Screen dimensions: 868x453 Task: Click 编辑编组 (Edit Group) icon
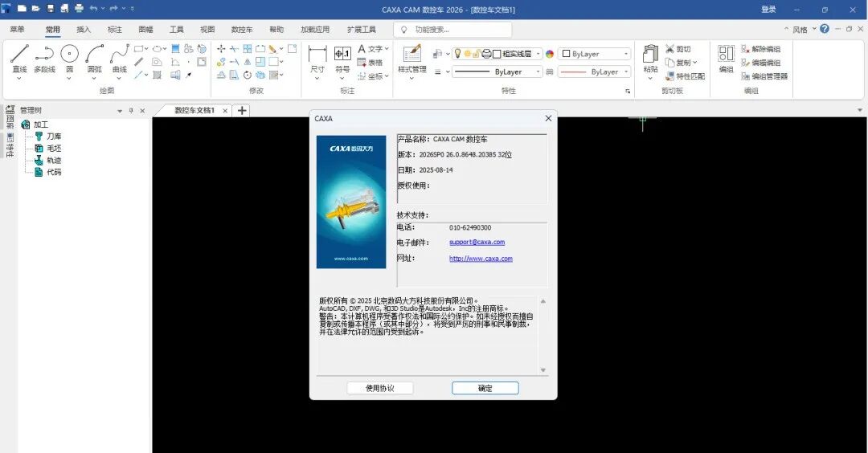click(760, 63)
